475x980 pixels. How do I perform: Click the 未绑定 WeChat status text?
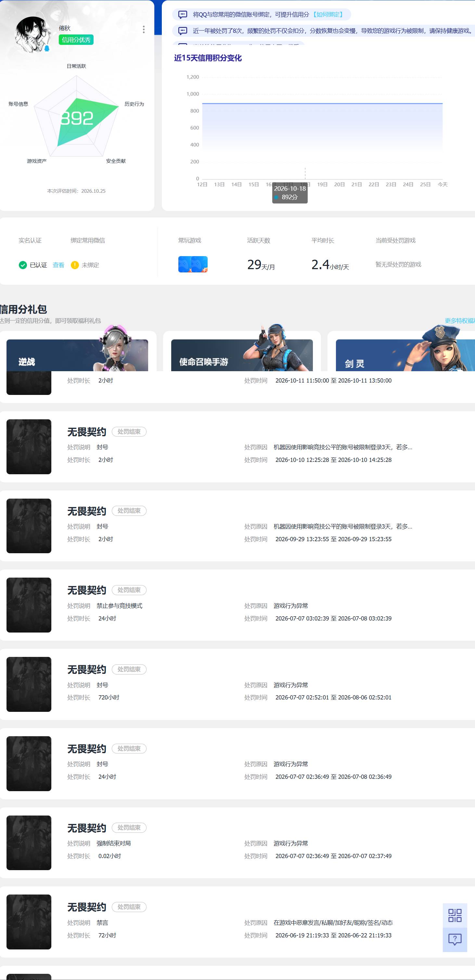[90, 265]
